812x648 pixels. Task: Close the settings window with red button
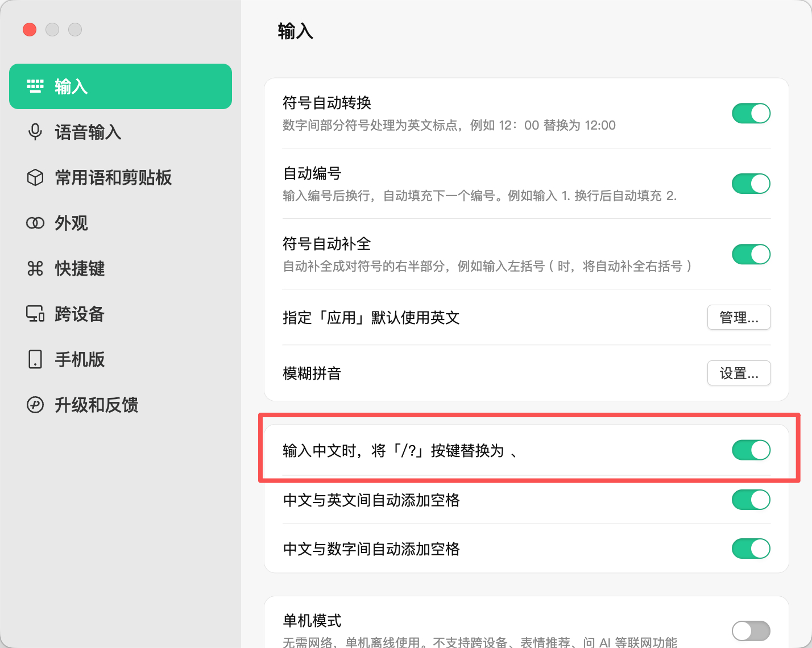[30, 30]
